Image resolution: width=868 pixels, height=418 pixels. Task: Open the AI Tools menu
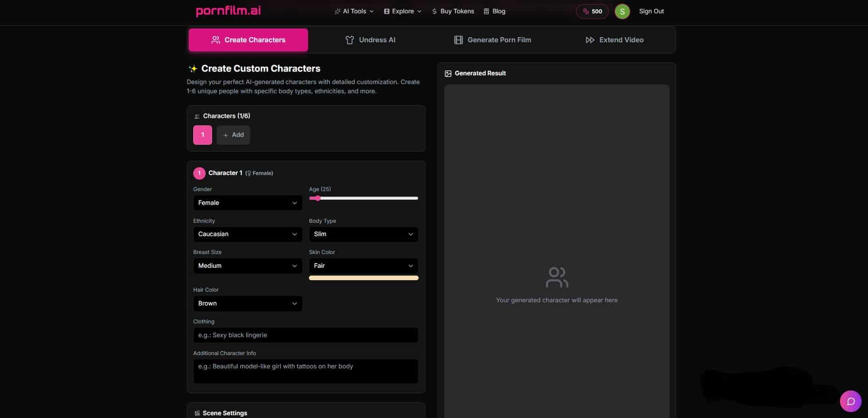pyautogui.click(x=354, y=11)
